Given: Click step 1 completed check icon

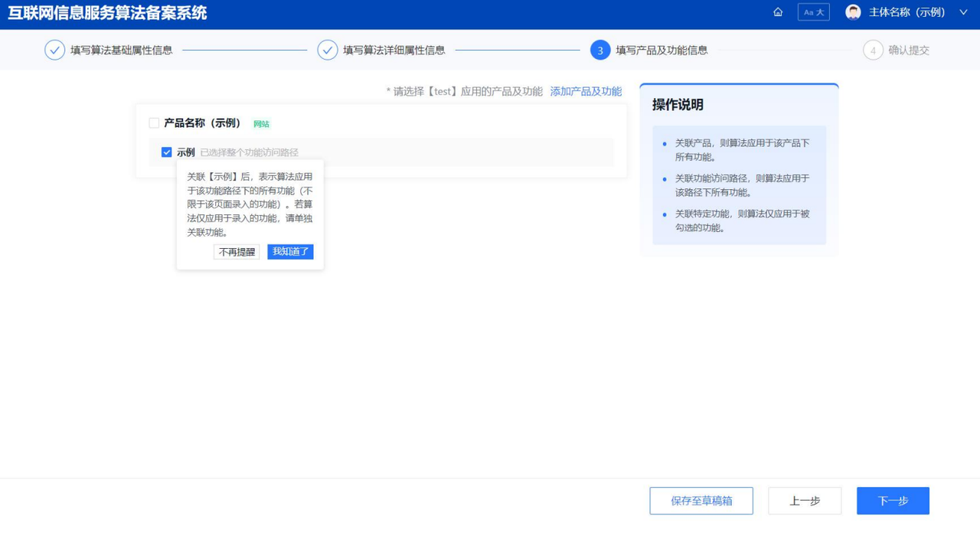Looking at the screenshot, I should tap(54, 50).
